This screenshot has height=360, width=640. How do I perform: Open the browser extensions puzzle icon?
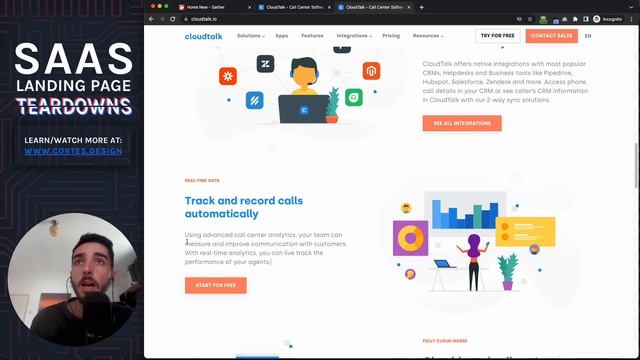pyautogui.click(x=575, y=19)
